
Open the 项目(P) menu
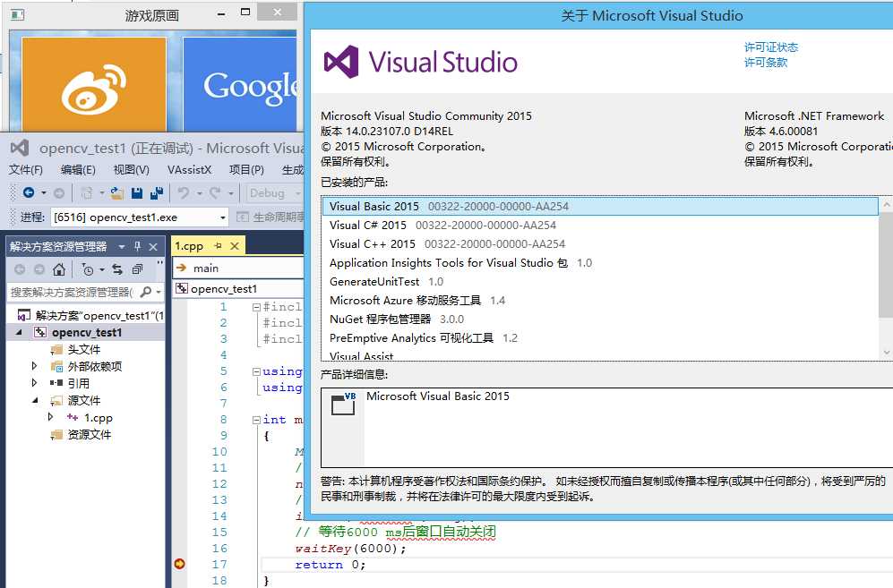[x=246, y=170]
